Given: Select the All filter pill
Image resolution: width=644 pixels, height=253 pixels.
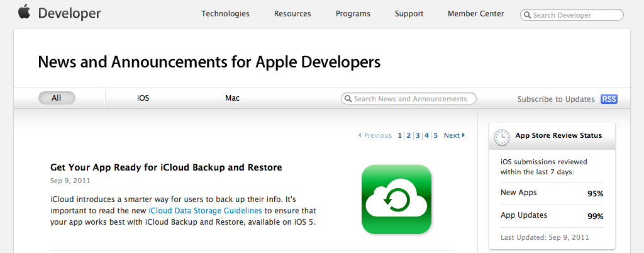Looking at the screenshot, I should click(57, 98).
